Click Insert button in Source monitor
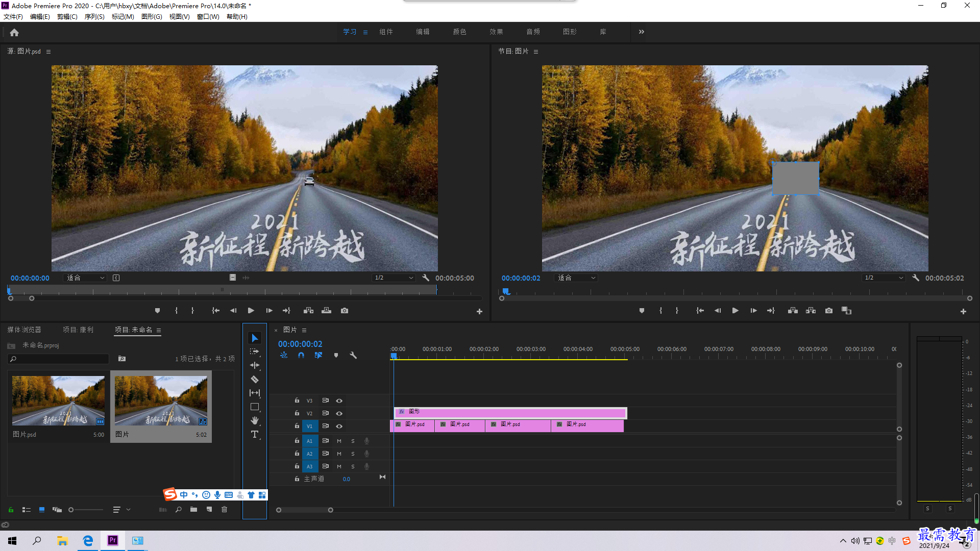Viewport: 980px width, 551px height. [308, 311]
